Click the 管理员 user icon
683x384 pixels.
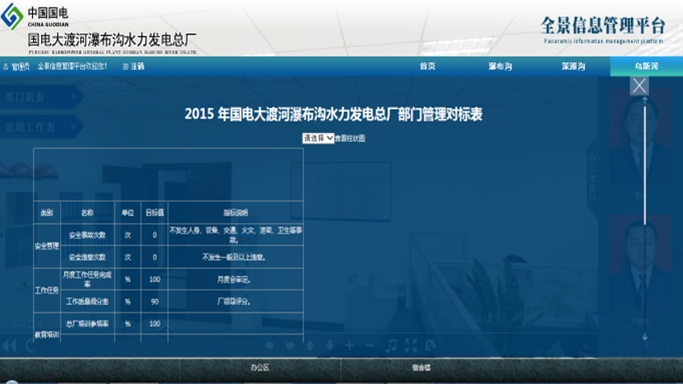(6, 67)
